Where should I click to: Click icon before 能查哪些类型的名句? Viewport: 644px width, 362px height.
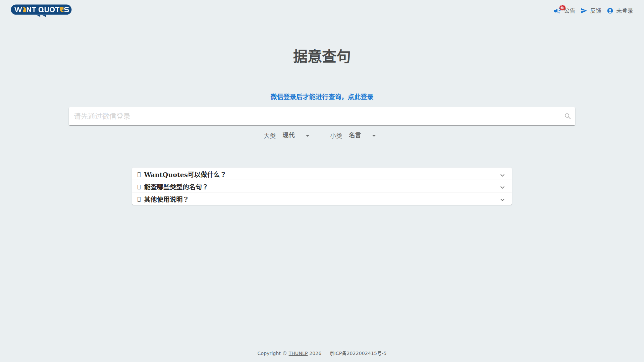pyautogui.click(x=139, y=187)
